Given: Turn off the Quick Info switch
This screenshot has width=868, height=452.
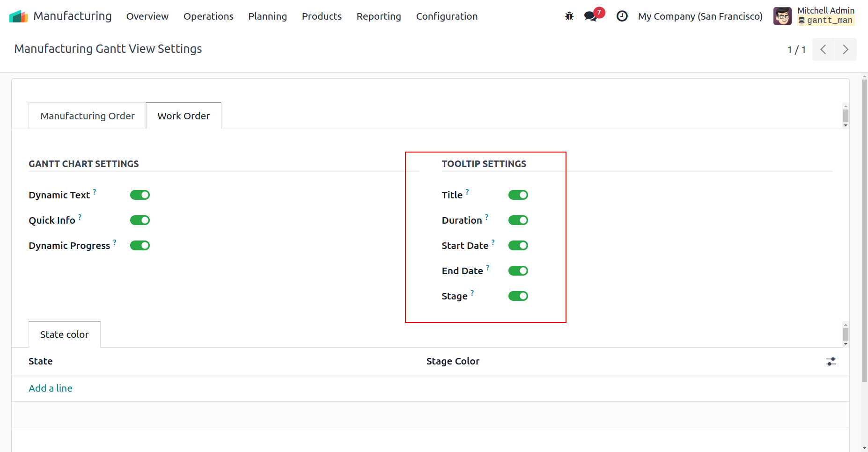Looking at the screenshot, I should (x=140, y=220).
